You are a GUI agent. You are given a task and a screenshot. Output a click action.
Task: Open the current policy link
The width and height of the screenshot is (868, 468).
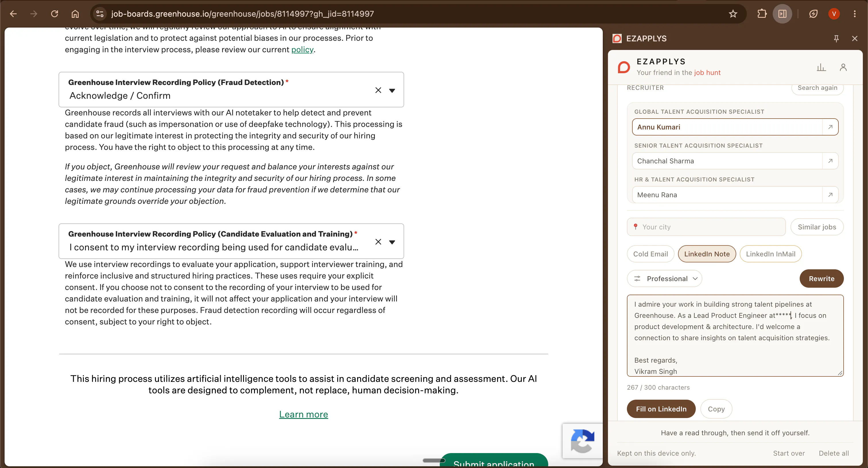(x=302, y=50)
